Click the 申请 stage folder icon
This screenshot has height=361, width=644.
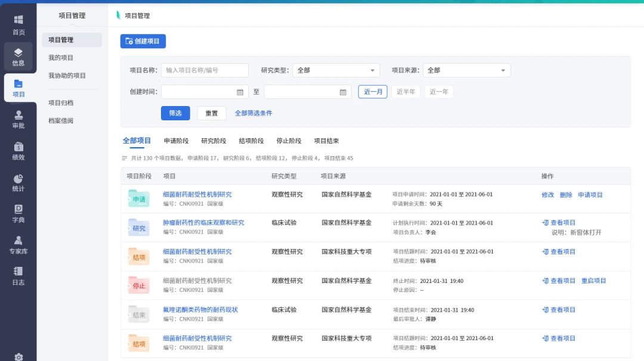[x=138, y=198]
